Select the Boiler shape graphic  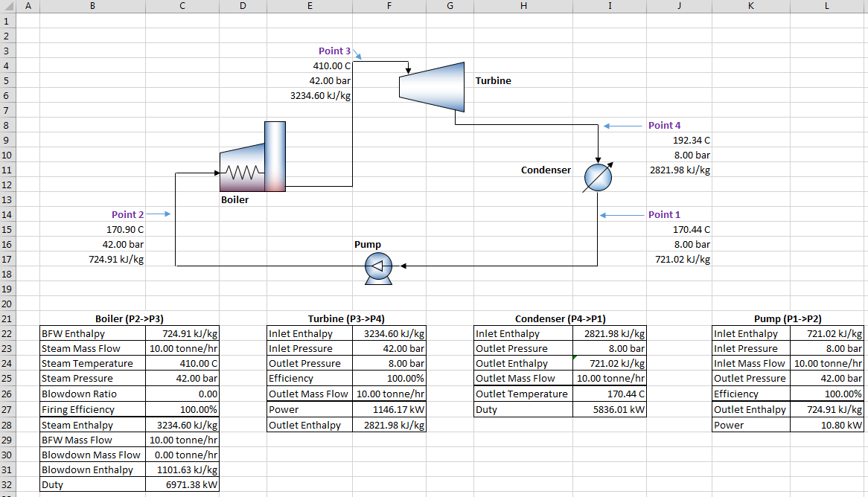point(253,157)
